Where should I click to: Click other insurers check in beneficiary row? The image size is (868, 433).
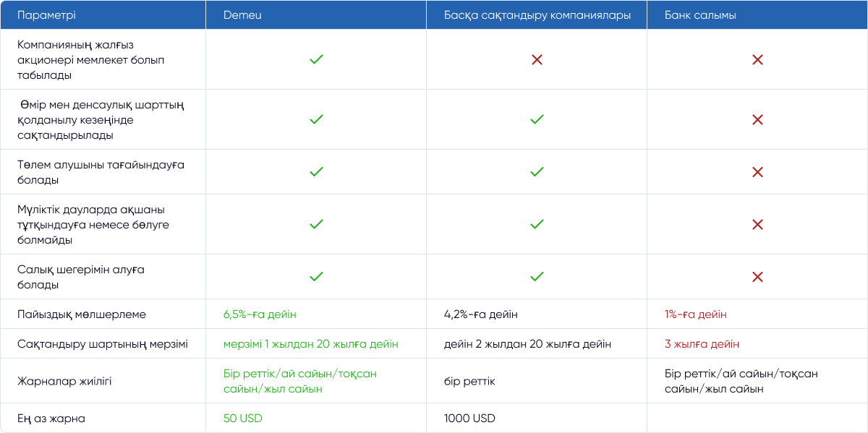537,172
